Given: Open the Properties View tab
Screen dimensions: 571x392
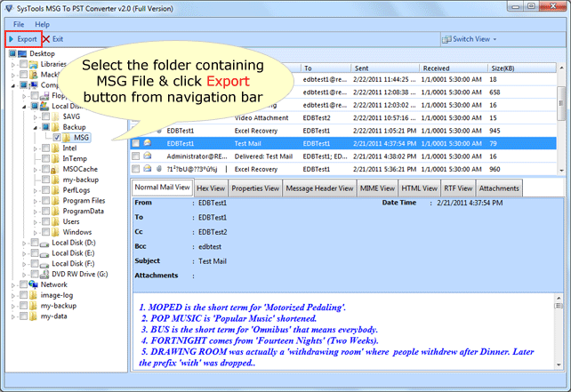Looking at the screenshot, I should 255,188.
